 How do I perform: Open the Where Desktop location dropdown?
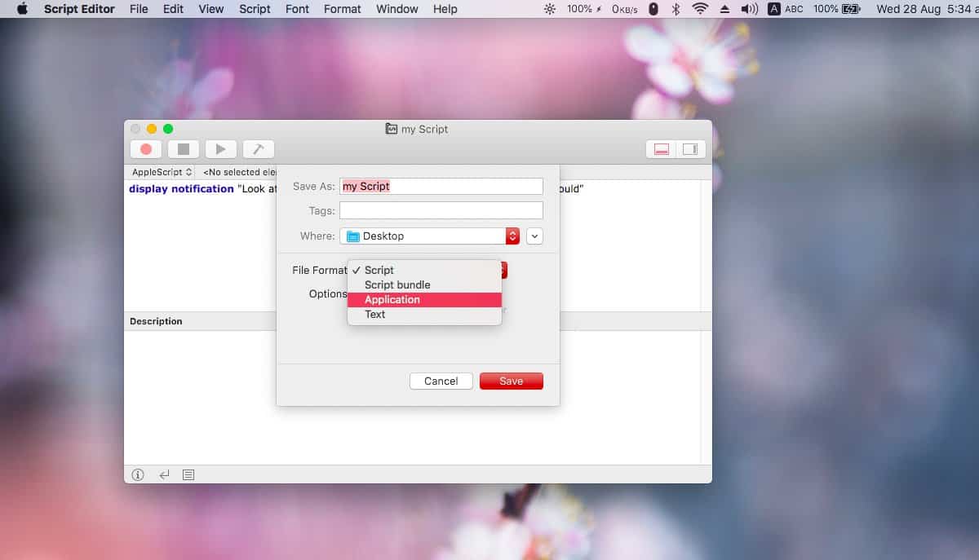click(430, 236)
